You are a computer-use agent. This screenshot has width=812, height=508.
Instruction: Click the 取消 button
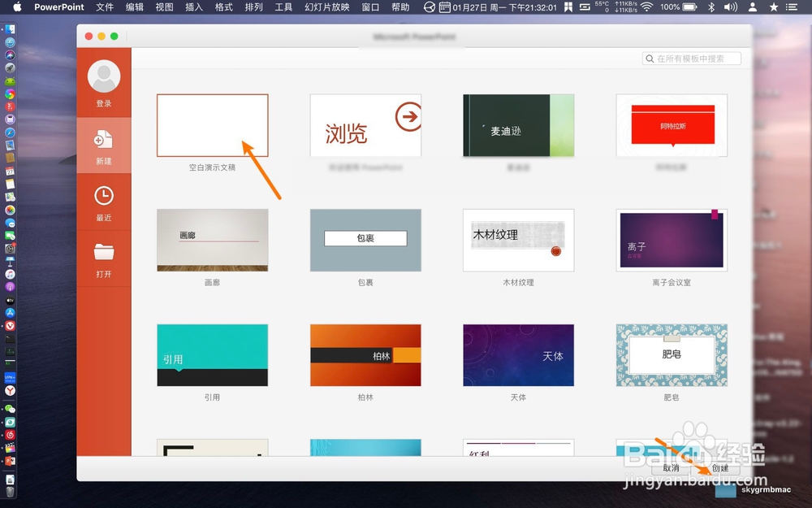[x=672, y=467]
